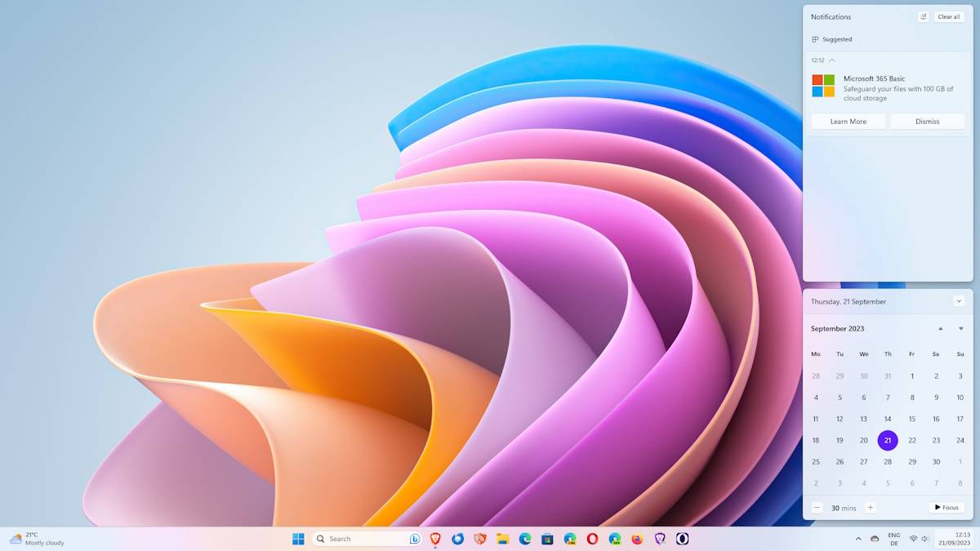
Task: Collapse the 12:12 notification group
Action: pos(831,60)
